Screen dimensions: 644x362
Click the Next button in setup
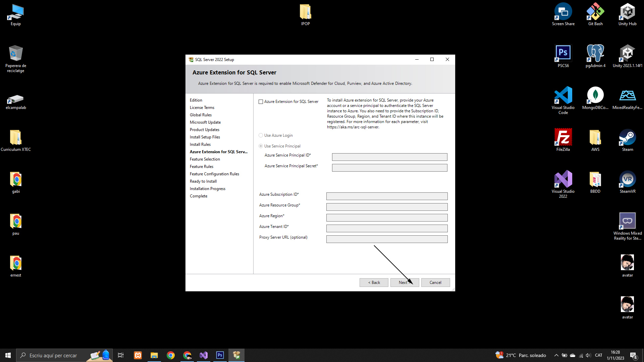pos(404,283)
